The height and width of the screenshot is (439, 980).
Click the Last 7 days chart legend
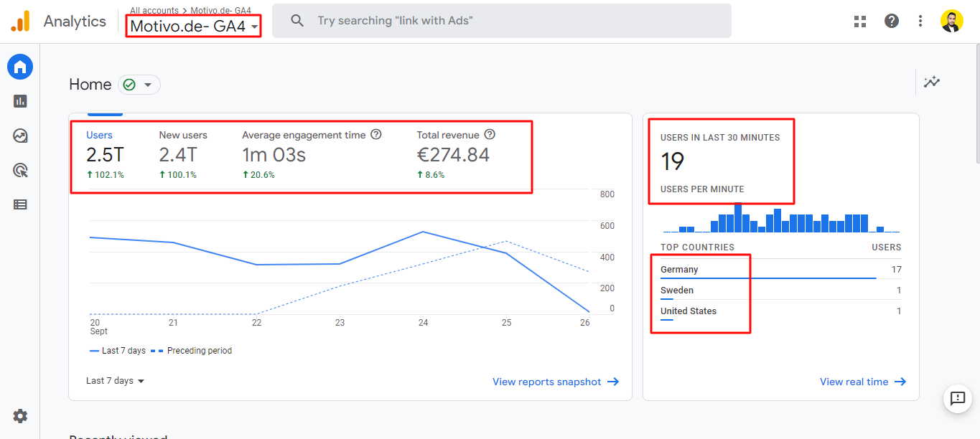[x=118, y=351]
